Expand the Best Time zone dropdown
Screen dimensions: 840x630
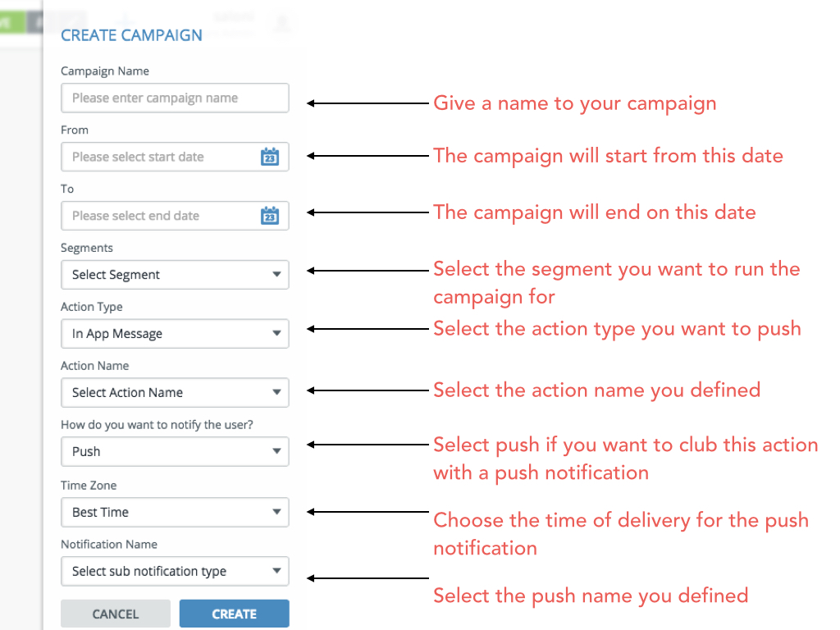click(175, 512)
